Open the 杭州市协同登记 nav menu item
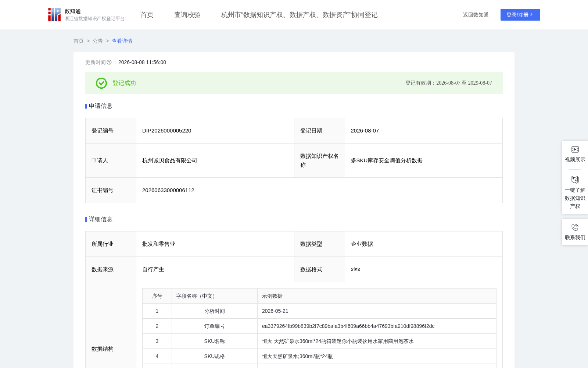This screenshot has width=588, height=368. (300, 15)
